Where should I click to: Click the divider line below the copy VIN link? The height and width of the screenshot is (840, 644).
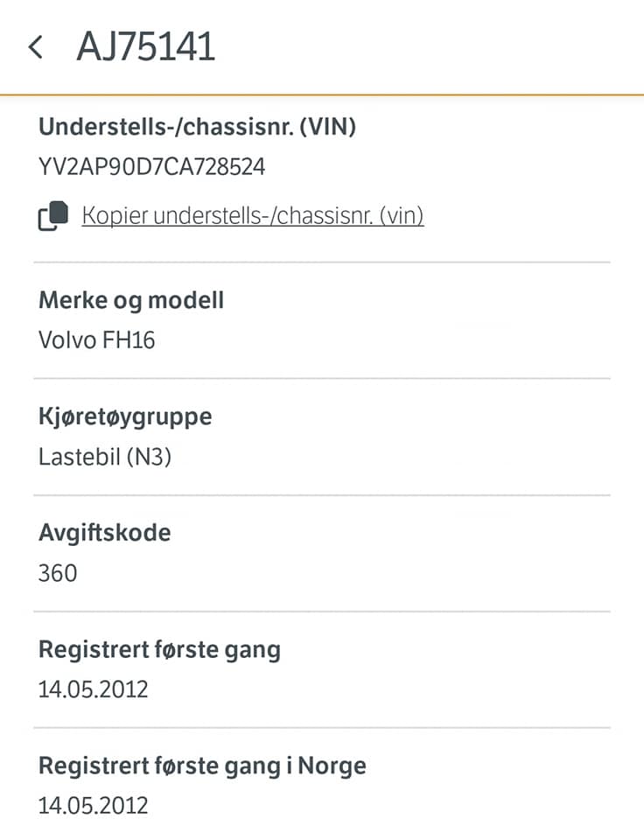[322, 262]
